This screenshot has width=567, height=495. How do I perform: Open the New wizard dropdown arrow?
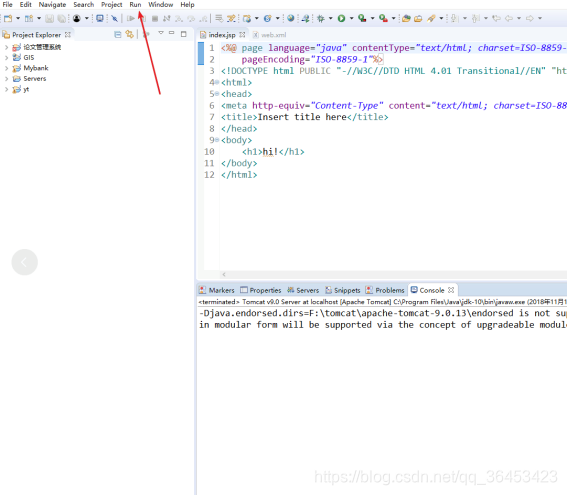coord(18,18)
